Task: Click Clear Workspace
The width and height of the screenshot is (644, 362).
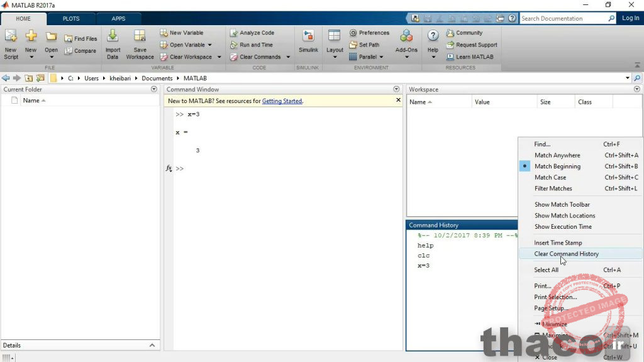Action: [x=186, y=57]
